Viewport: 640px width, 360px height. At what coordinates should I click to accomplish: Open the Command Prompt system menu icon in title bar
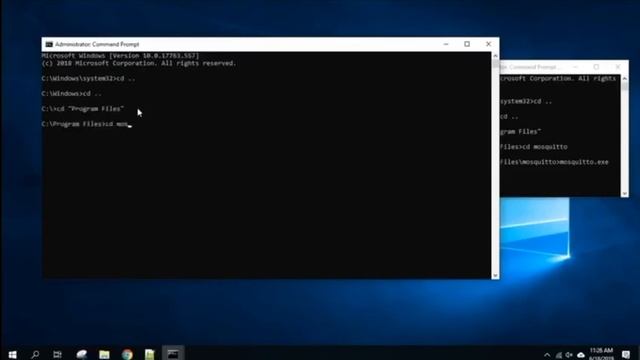point(49,44)
